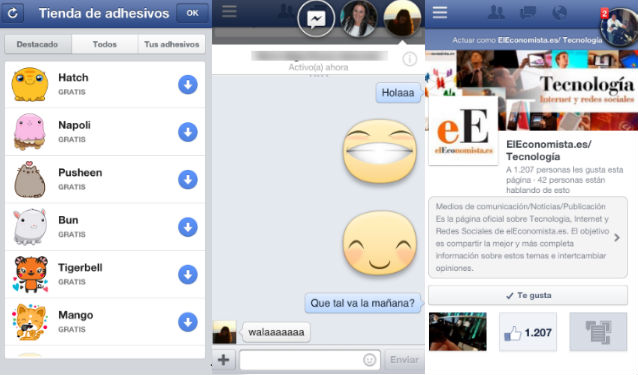Open the 1.207 likes tile
The image size is (638, 375).
click(528, 331)
